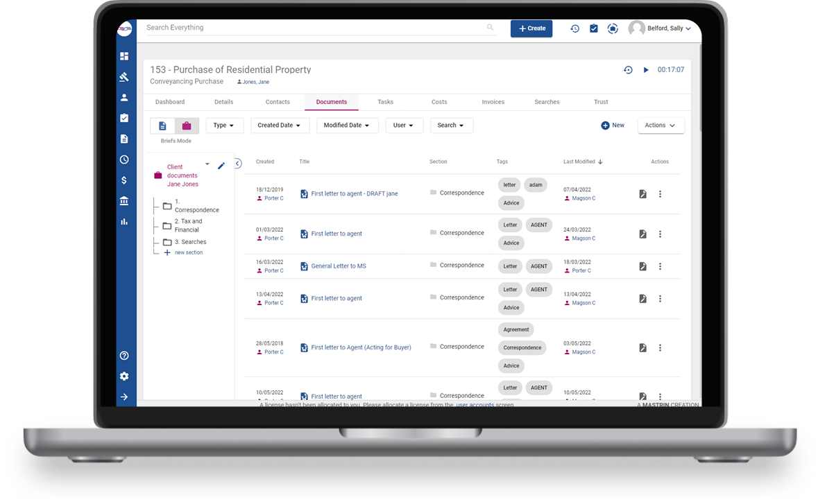This screenshot has width=818, height=504.
Task: Open settings gear in sidebar
Action: (x=124, y=376)
